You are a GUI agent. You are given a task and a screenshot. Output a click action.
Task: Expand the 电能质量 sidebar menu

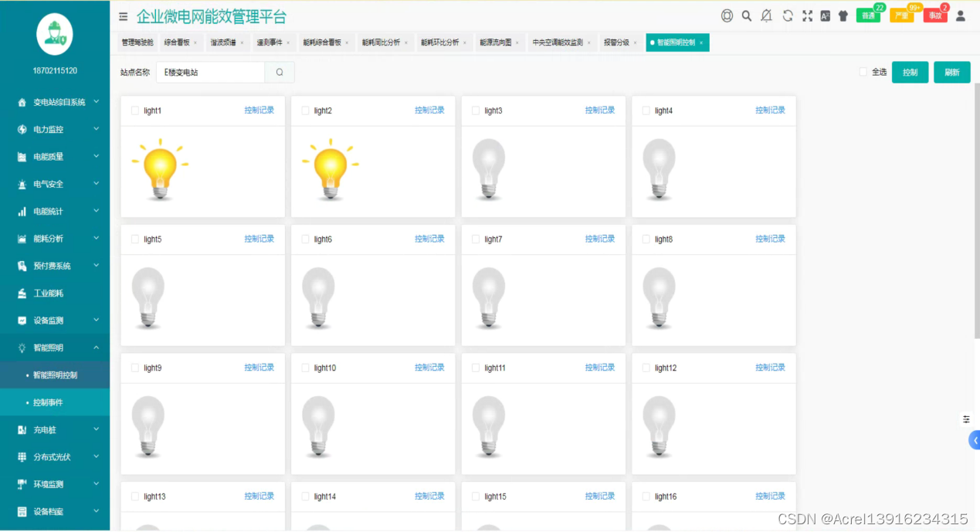point(55,157)
